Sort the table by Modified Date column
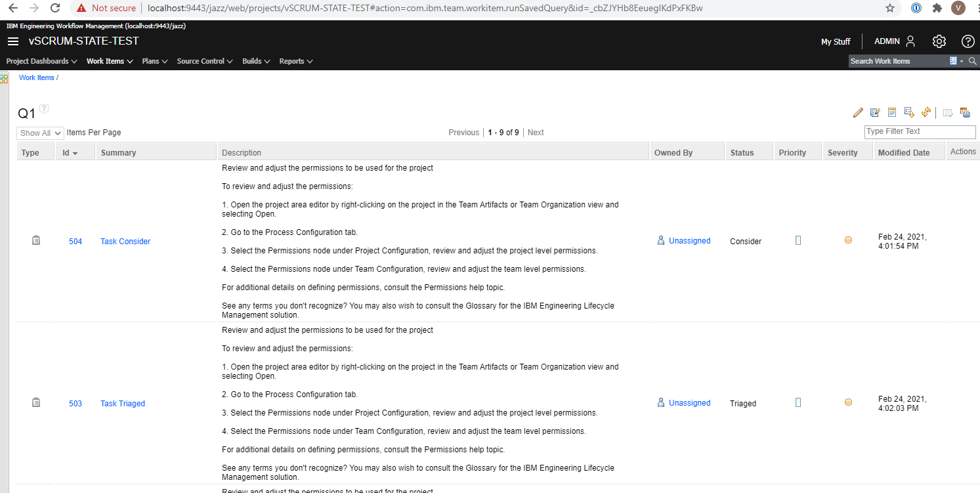The height and width of the screenshot is (493, 980). pos(903,152)
